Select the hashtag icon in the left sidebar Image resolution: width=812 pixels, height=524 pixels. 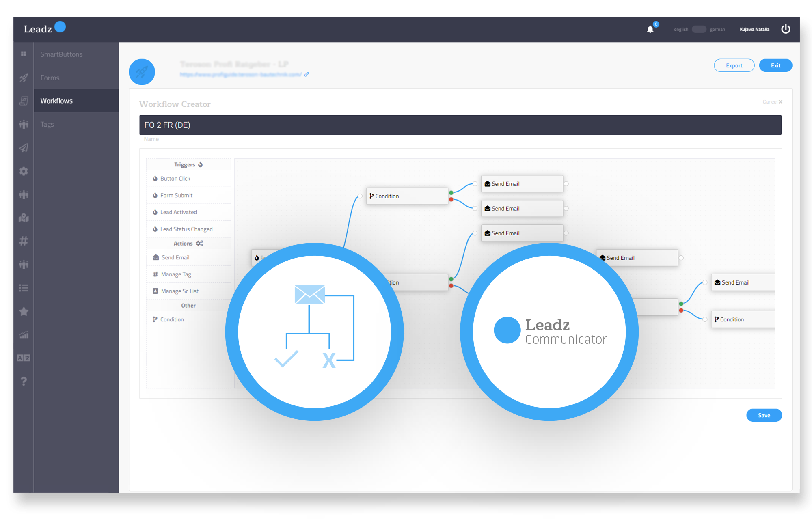pyautogui.click(x=24, y=241)
